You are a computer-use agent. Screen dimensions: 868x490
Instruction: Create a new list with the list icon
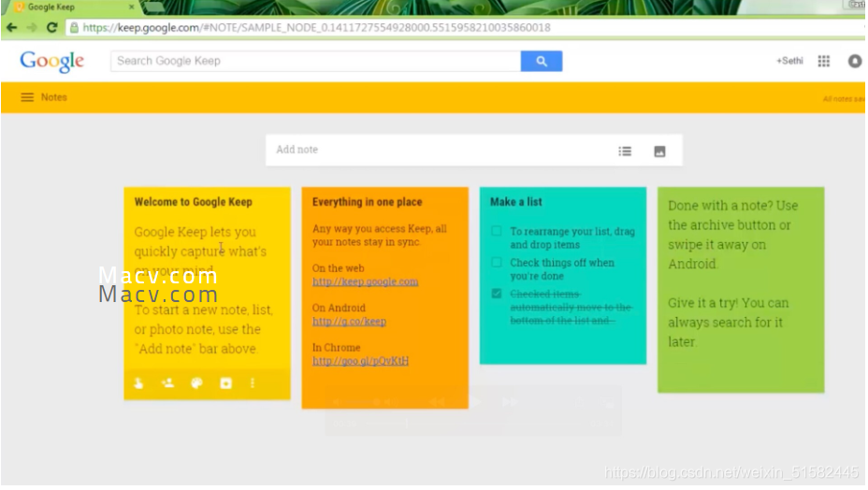(x=625, y=151)
